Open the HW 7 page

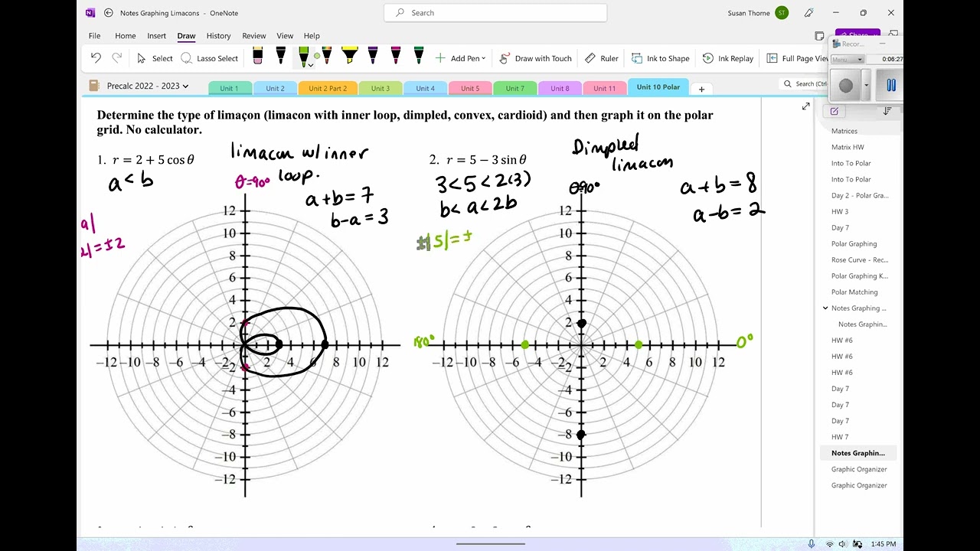(840, 437)
